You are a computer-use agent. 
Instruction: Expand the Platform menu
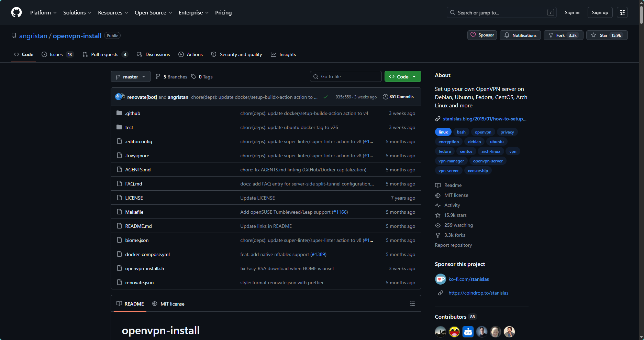(x=43, y=12)
